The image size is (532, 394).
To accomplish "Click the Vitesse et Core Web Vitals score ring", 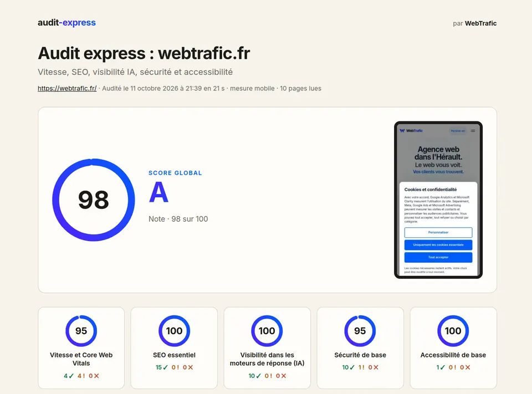I will 81,331.
